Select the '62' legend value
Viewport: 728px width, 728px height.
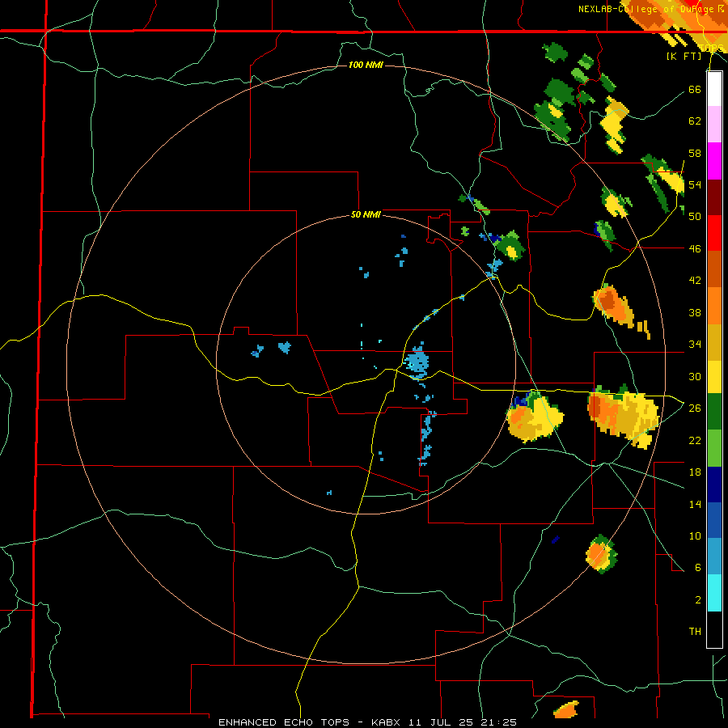[695, 121]
